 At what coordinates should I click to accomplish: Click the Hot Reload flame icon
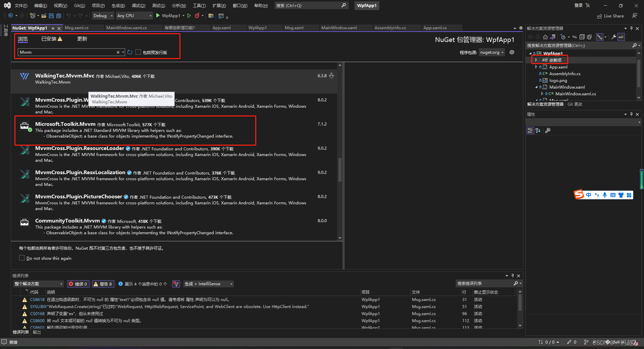pos(197,15)
